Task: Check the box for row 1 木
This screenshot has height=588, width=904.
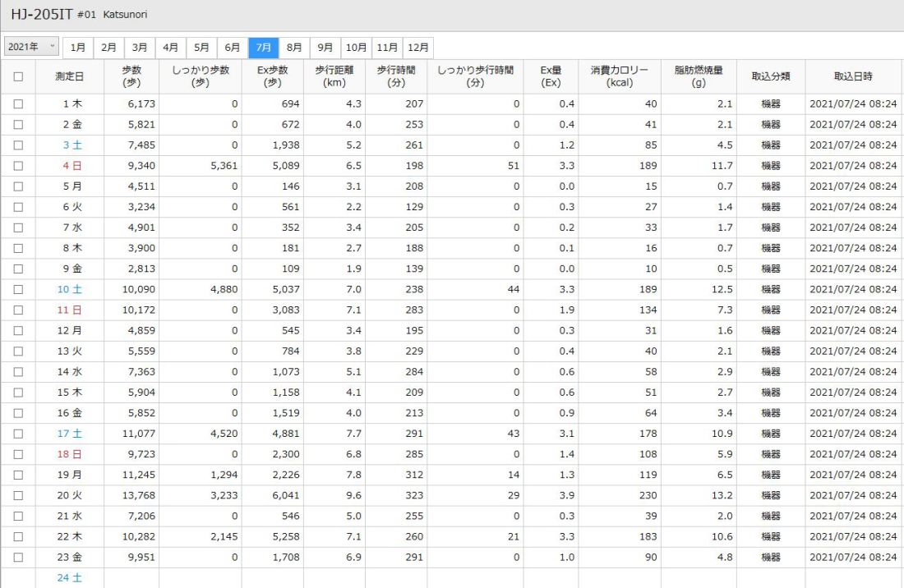Action: 18,103
